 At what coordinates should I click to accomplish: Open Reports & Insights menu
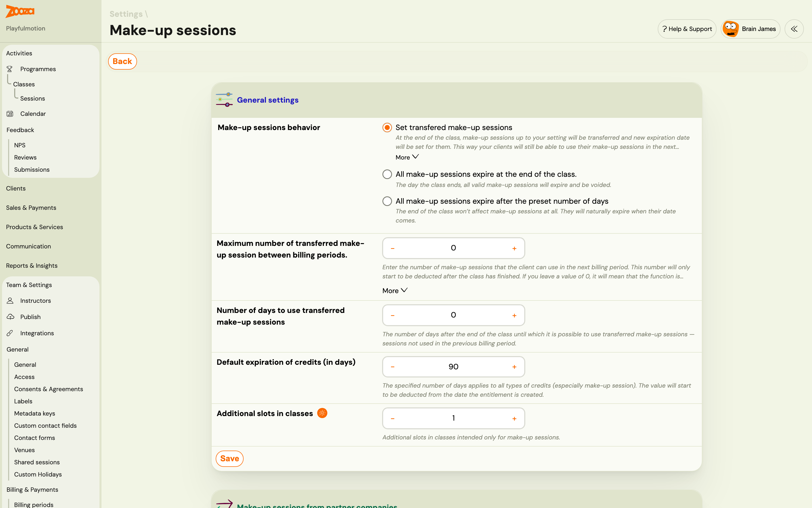click(32, 265)
